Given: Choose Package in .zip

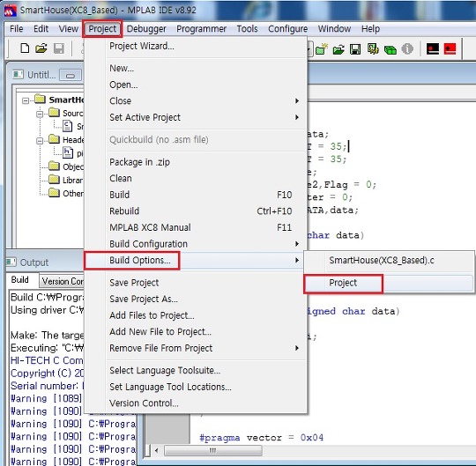Looking at the screenshot, I should pyautogui.click(x=196, y=162).
